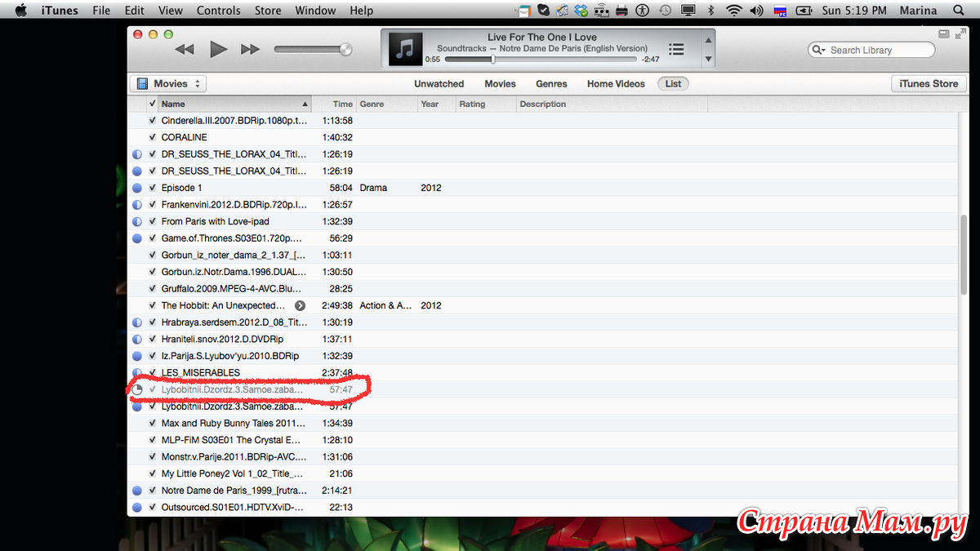
Task: Open the File menu
Action: 101,11
